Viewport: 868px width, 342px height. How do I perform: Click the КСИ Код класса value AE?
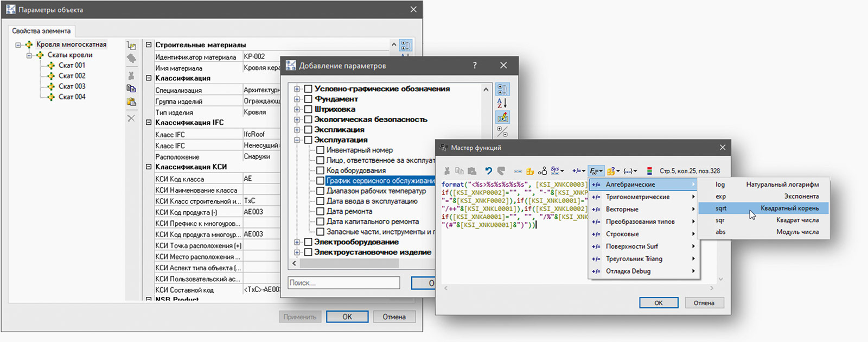coord(261,179)
